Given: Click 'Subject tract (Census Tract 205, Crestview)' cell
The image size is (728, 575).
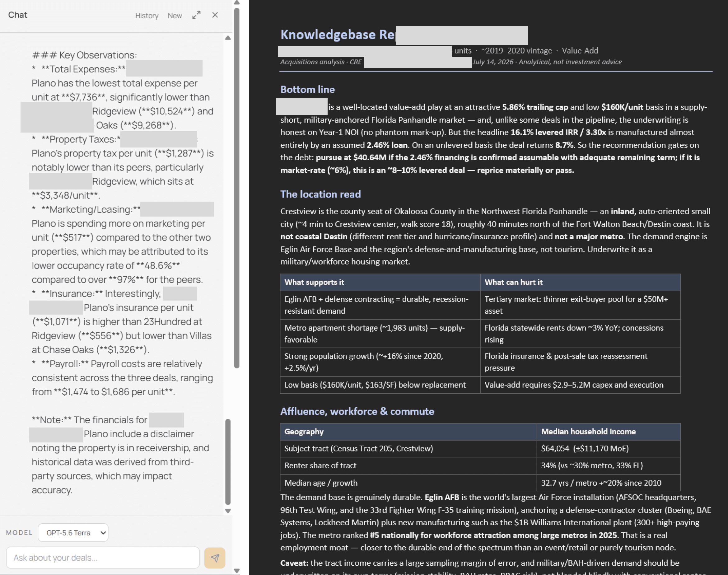Looking at the screenshot, I should pyautogui.click(x=408, y=448).
